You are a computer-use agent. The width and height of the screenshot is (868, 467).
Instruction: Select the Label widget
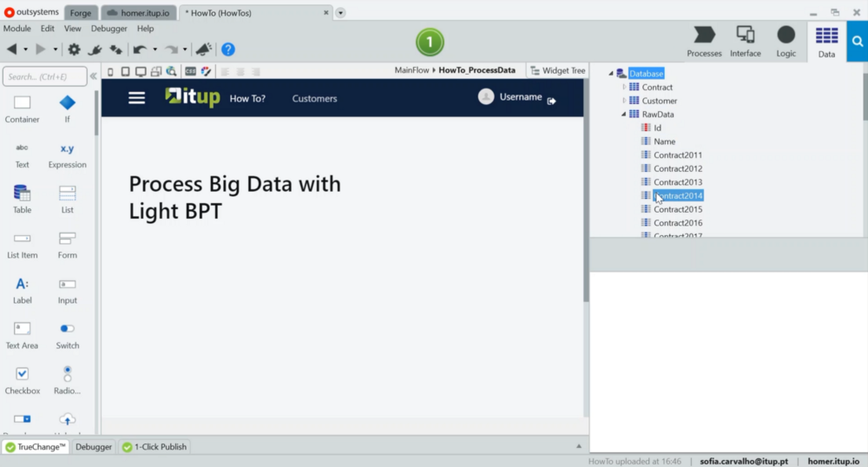click(23, 291)
